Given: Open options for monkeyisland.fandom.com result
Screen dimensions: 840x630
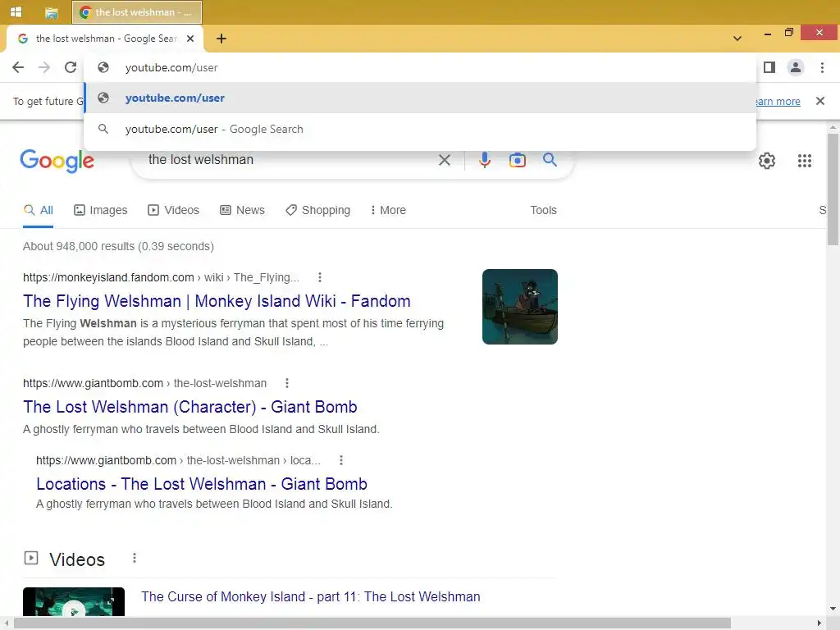Looking at the screenshot, I should 320,277.
